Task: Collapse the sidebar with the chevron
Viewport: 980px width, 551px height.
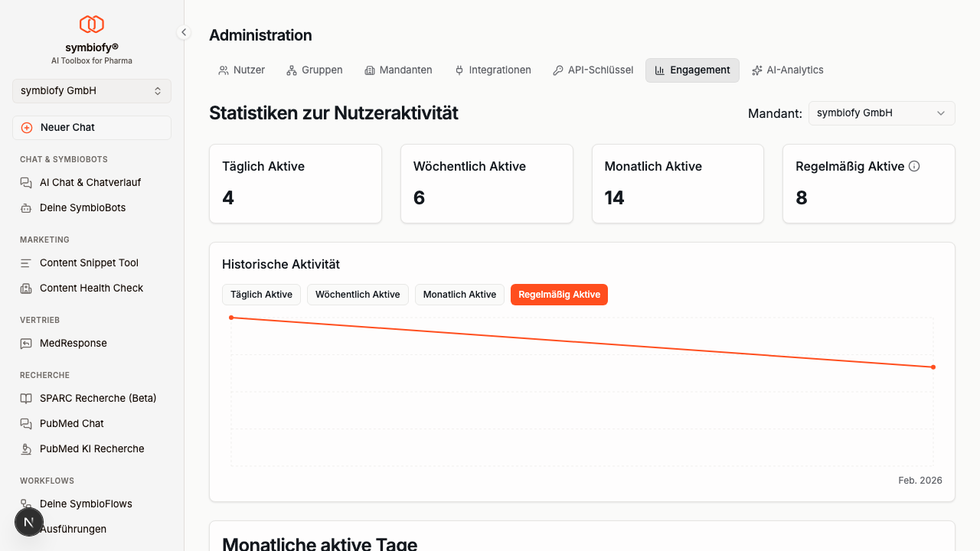Action: pyautogui.click(x=183, y=32)
